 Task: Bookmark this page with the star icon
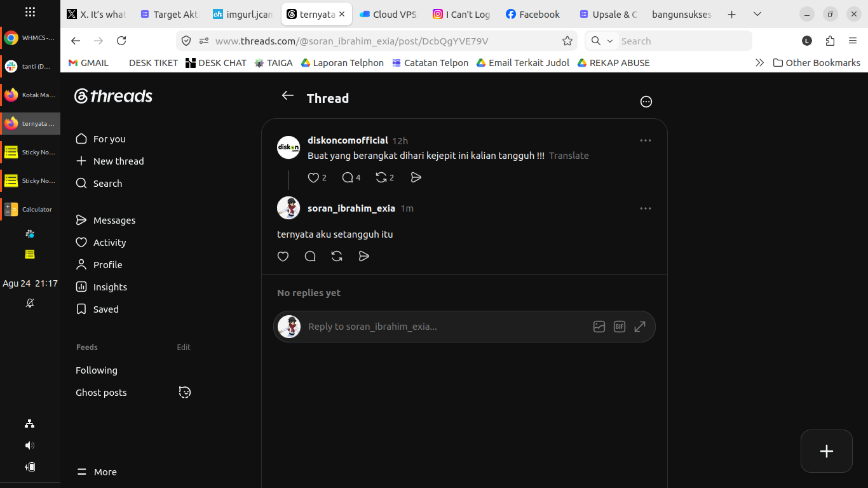[567, 41]
